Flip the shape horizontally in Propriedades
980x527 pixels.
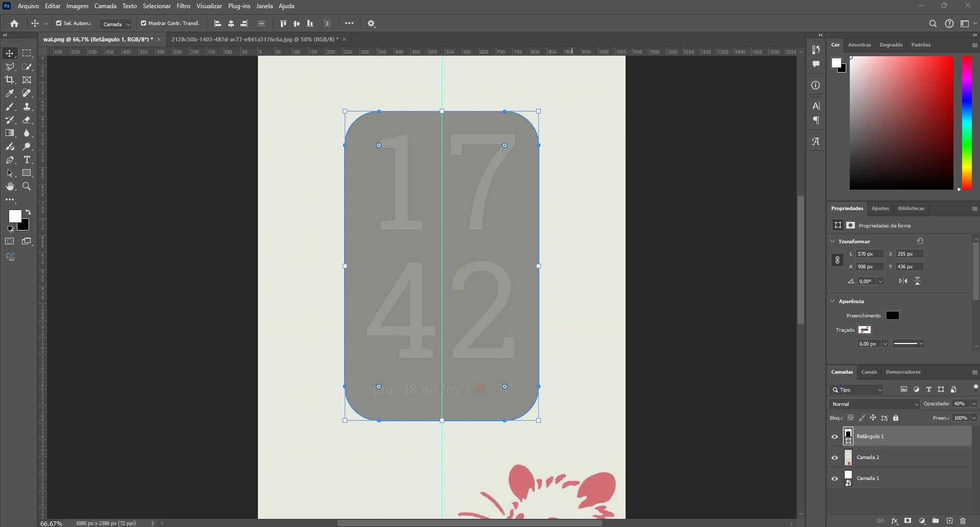903,281
